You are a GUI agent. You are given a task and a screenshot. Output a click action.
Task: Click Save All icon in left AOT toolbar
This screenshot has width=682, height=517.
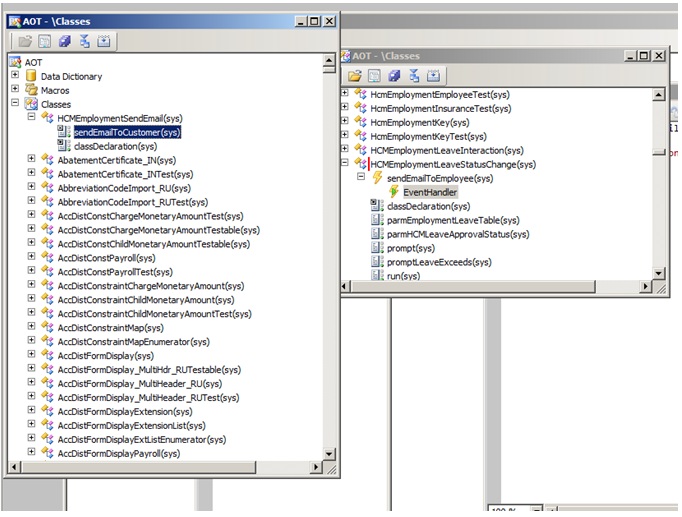tap(64, 41)
